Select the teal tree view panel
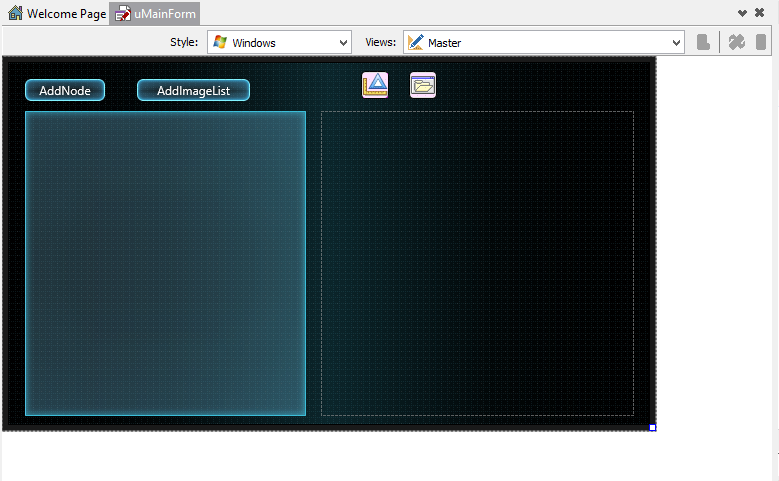This screenshot has height=481, width=779. [x=165, y=263]
